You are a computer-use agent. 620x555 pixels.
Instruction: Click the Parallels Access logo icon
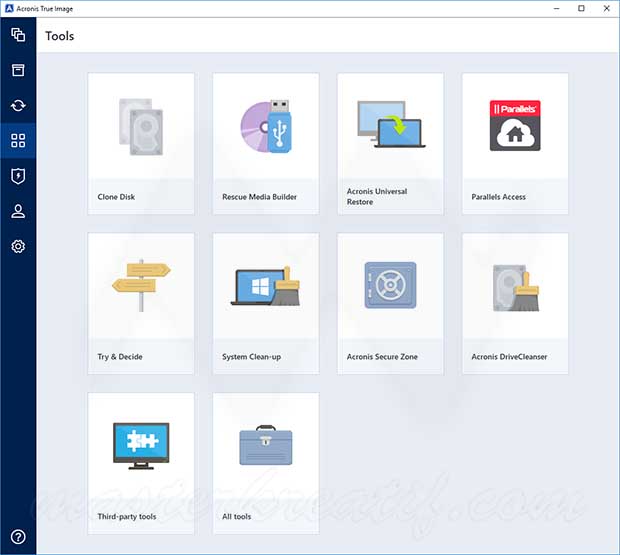515,125
